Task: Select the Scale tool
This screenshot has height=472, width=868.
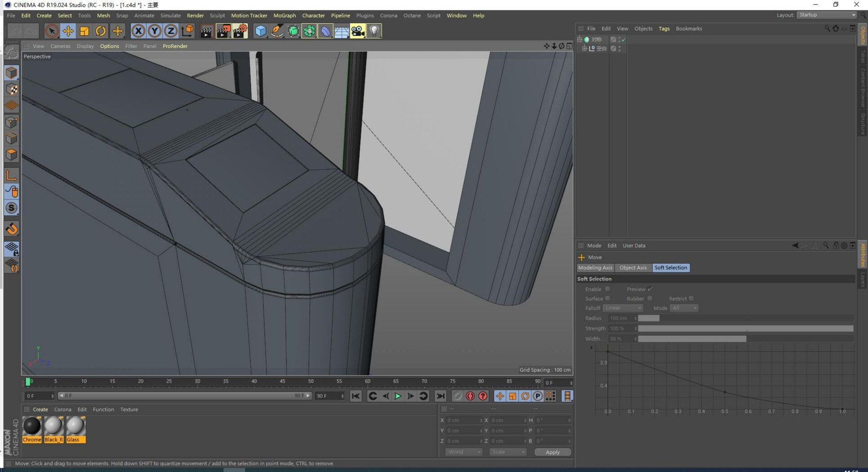Action: tap(84, 31)
